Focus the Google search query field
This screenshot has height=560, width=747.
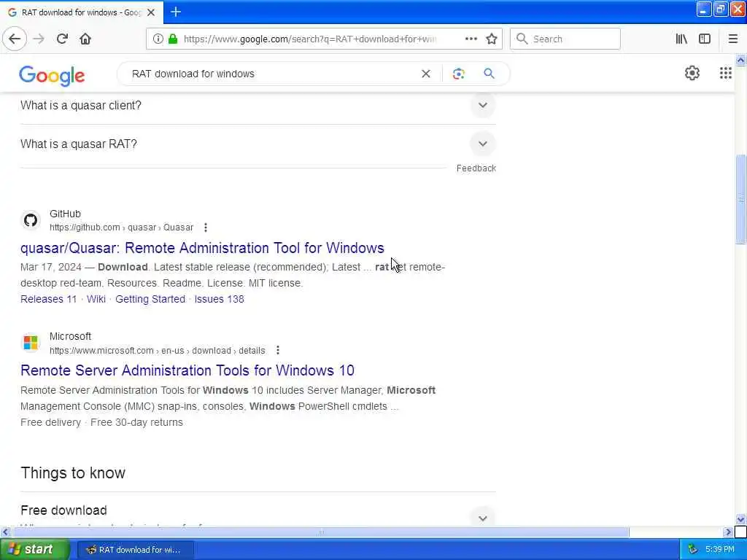coord(271,74)
